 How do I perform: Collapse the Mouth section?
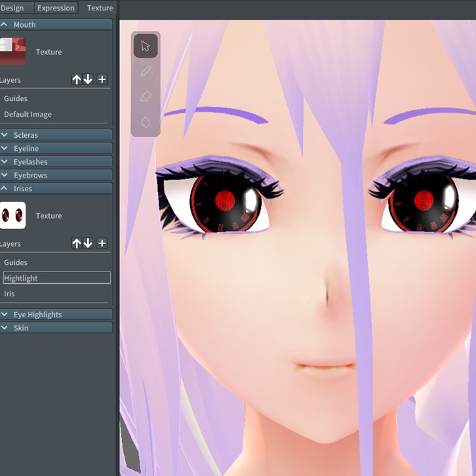(x=56, y=25)
